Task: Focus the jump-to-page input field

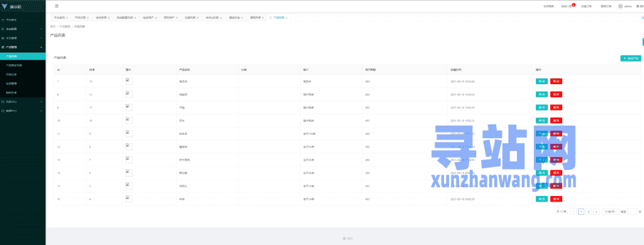Action: [633, 212]
